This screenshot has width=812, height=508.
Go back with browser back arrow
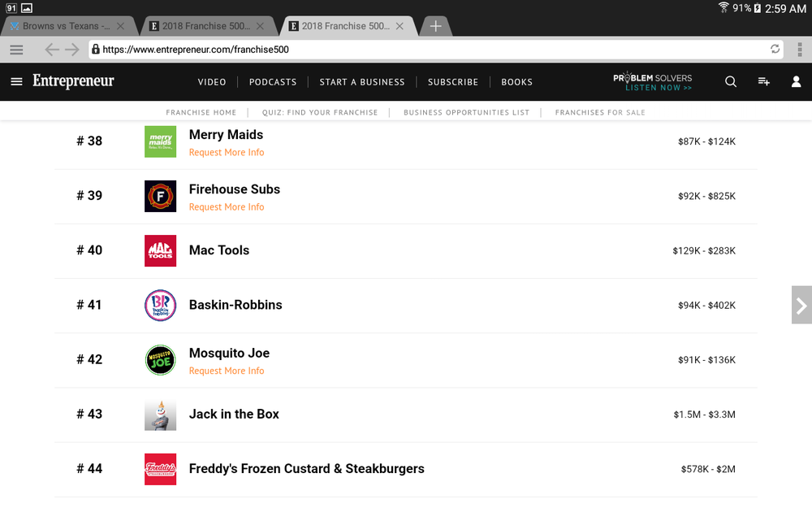[x=52, y=50]
